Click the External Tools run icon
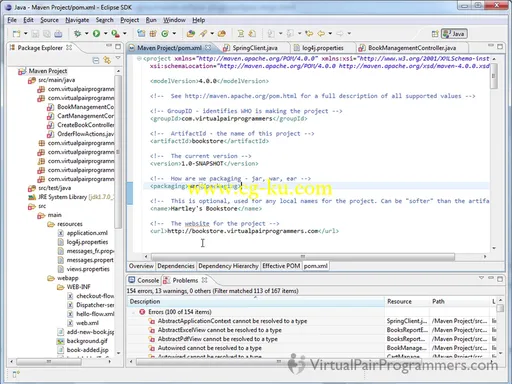This screenshot has width=512, height=384. pyautogui.click(x=115, y=33)
